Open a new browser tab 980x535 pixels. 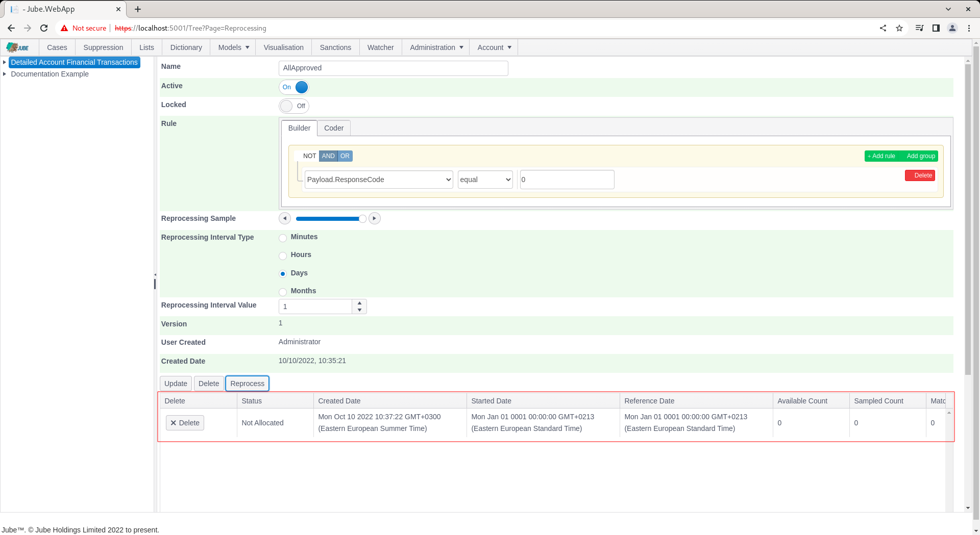[138, 9]
